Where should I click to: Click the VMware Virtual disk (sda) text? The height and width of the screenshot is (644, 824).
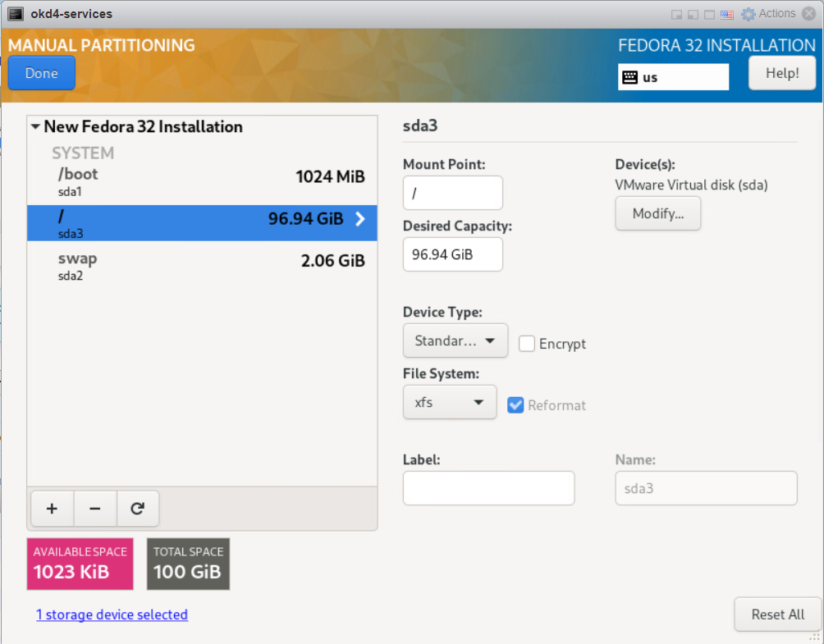[x=691, y=185]
